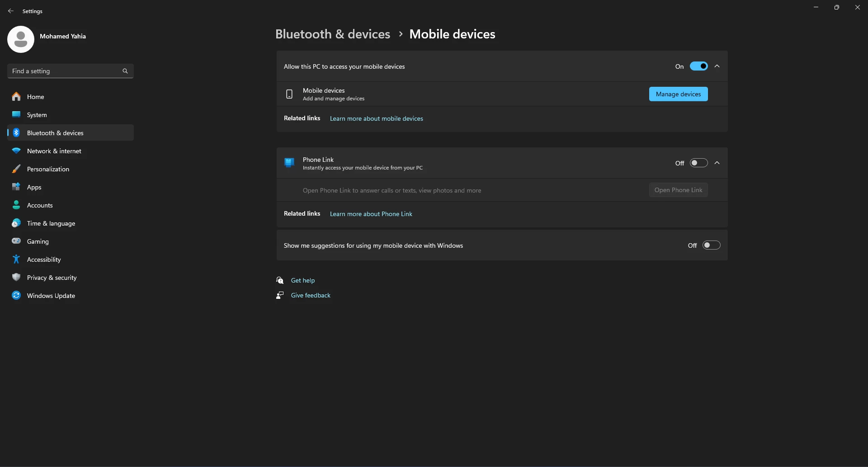Click the mobile phone device icon
This screenshot has height=467, width=868.
289,94
